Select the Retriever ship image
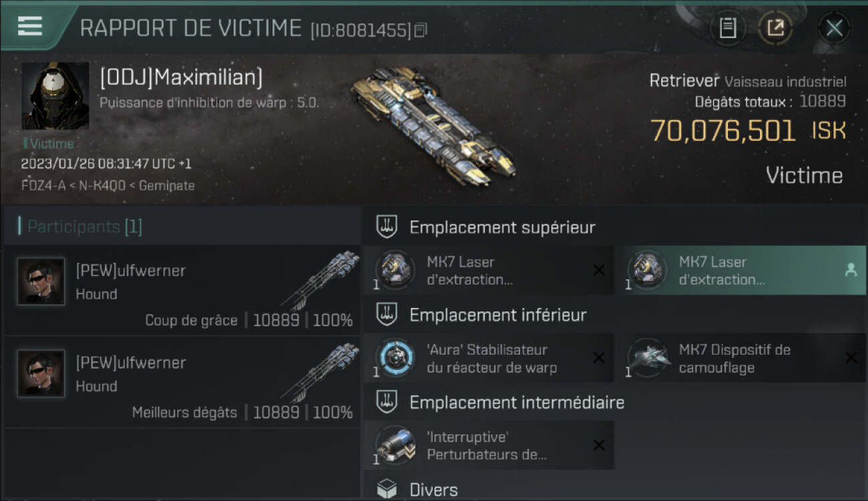The height and width of the screenshot is (501, 868). coord(432,126)
